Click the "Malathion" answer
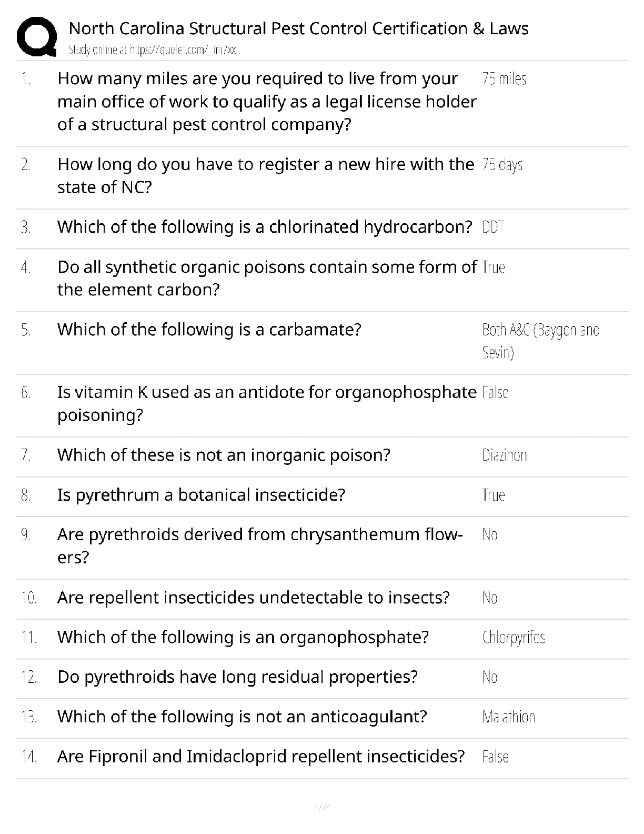 pyautogui.click(x=508, y=717)
